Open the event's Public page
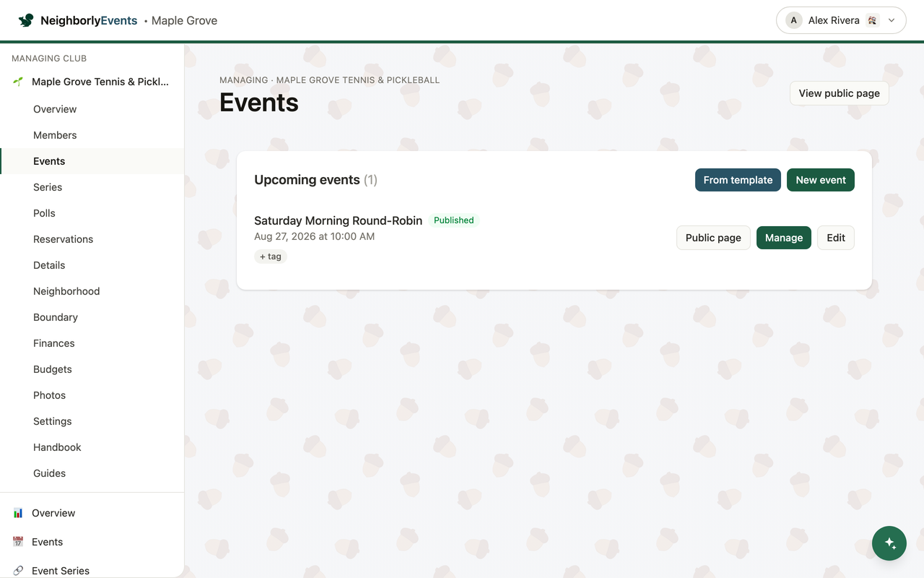The height and width of the screenshot is (578, 924). coord(713,238)
